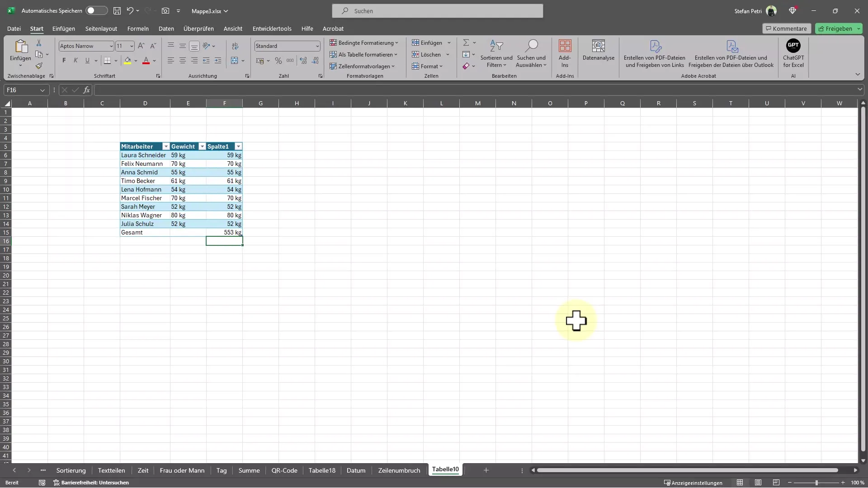Open the Einfügen menu
Viewport: 868px width, 488px height.
click(63, 28)
